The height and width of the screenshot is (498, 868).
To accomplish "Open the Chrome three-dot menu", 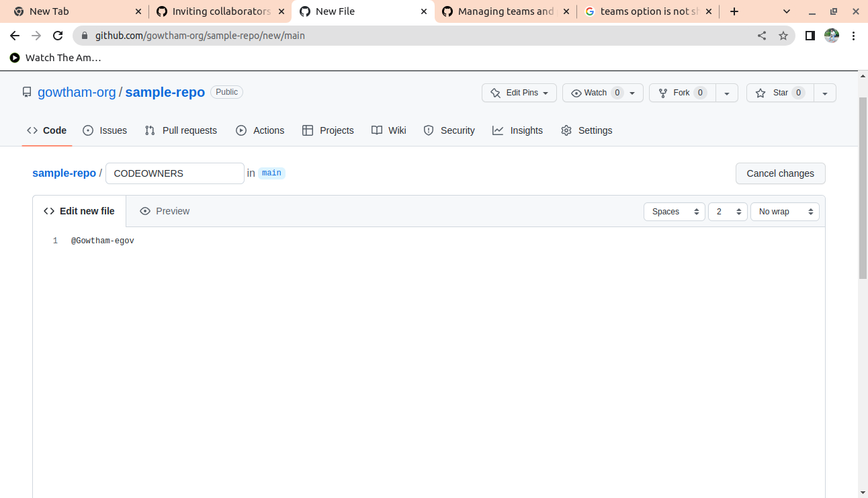I will [x=853, y=36].
